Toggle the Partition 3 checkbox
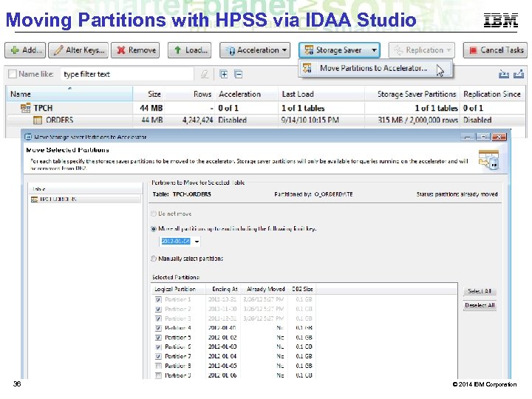 (158, 318)
